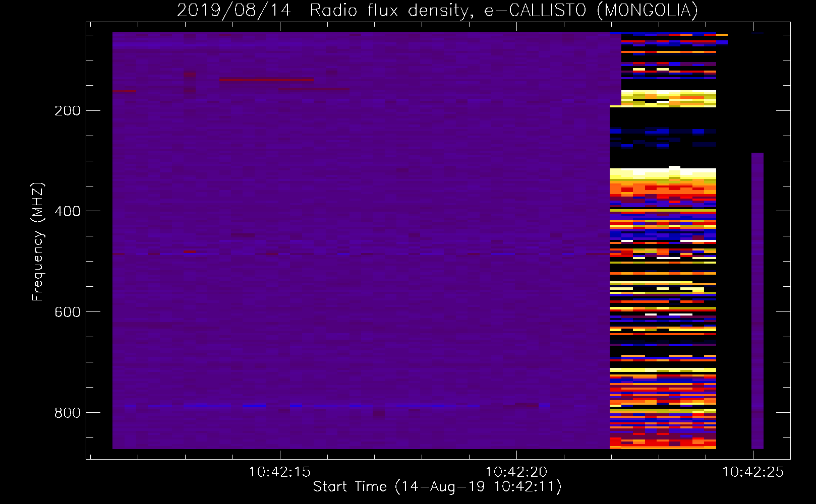Viewport: 816px width, 504px height.
Task: Click the 400 frequency tick label
Action: pyautogui.click(x=68, y=211)
